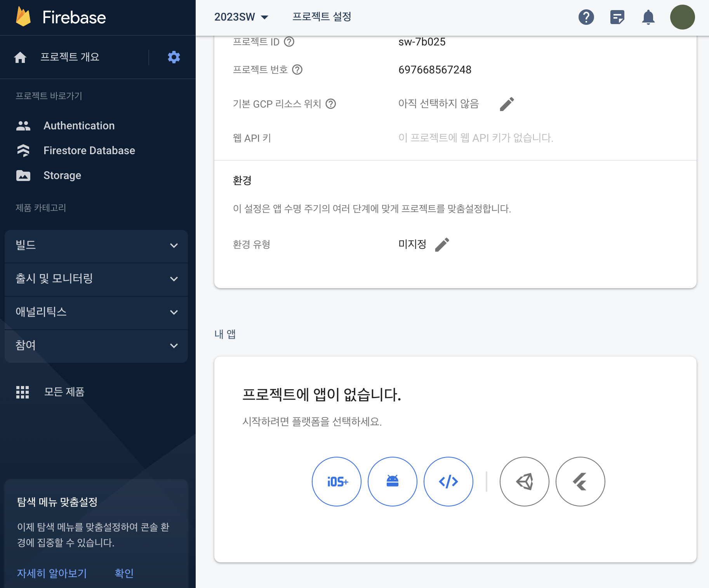709x588 pixels.
Task: Click the 환경 section heading
Action: click(242, 181)
